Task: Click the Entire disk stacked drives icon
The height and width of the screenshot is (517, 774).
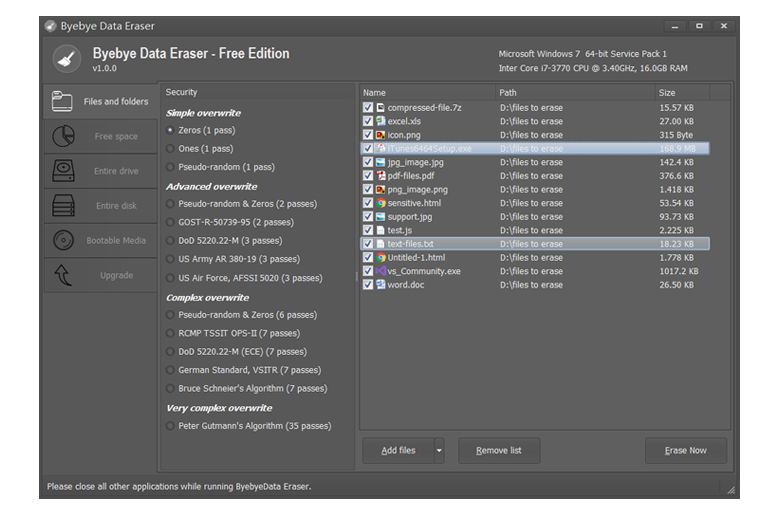Action: [63, 205]
